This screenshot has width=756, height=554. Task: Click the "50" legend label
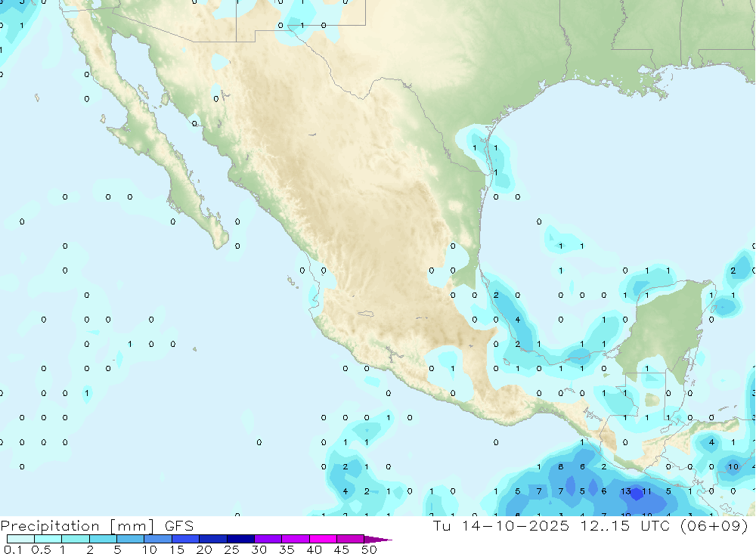[x=369, y=549]
